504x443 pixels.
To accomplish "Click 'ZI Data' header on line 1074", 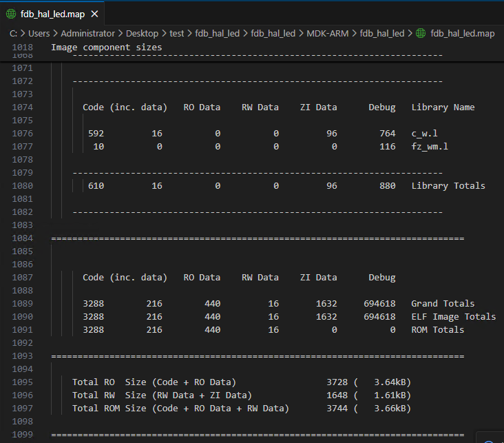I will 318,107.
